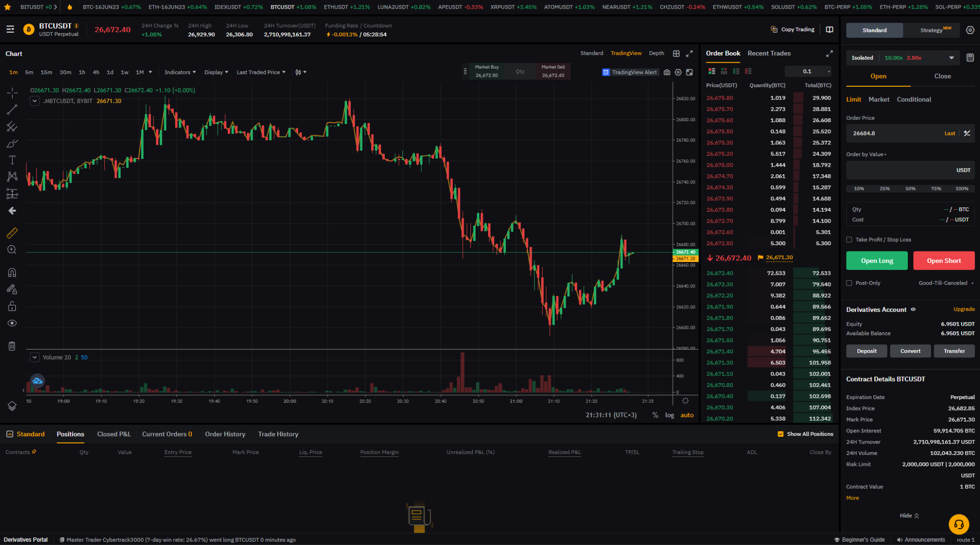Open the Trade History tab
The height and width of the screenshot is (545, 980).
[278, 434]
